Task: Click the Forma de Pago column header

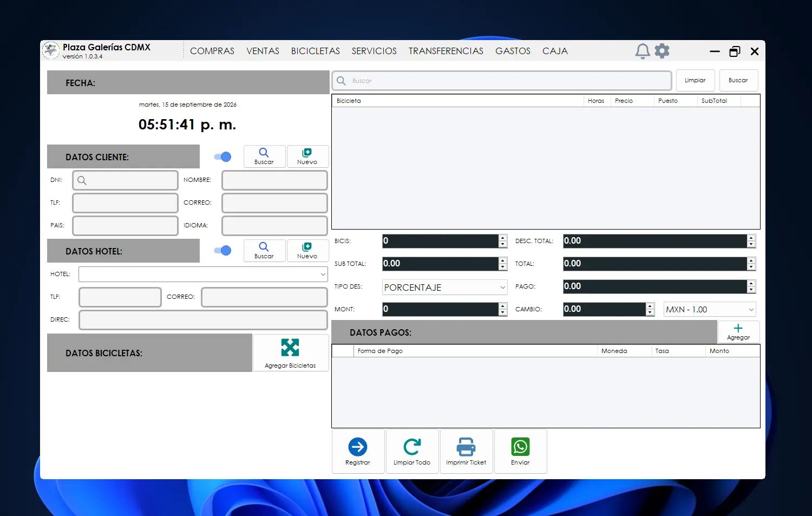Action: click(475, 351)
